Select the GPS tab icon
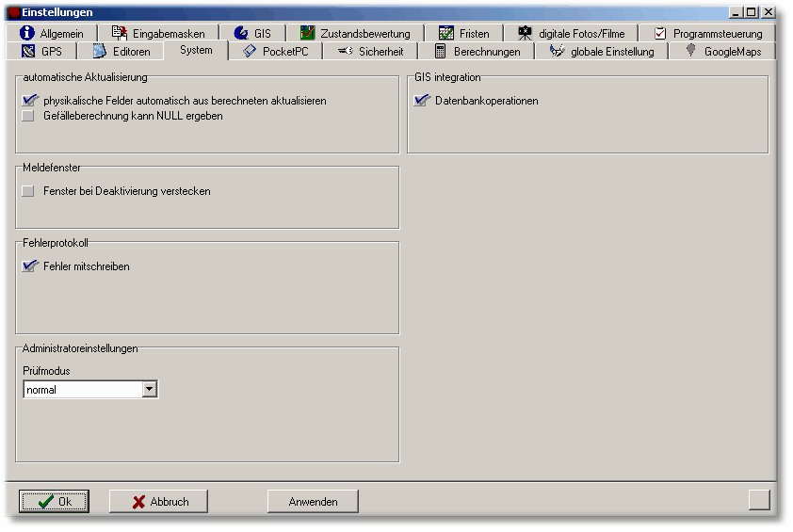This screenshot has width=793, height=532. (x=28, y=51)
